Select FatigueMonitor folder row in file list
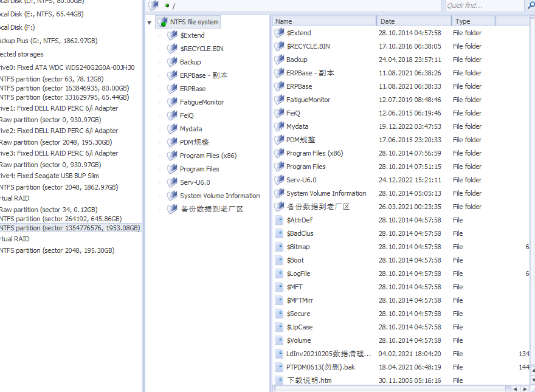 click(401, 100)
